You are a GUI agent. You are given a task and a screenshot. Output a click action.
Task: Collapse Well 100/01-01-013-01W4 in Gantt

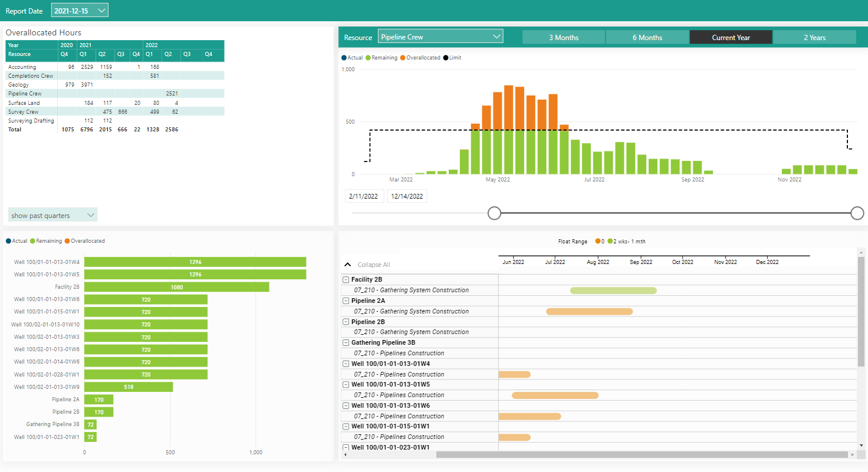pos(346,364)
